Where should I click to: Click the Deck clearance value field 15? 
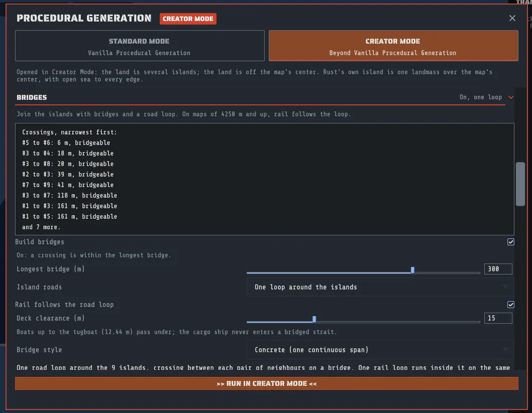(498, 318)
